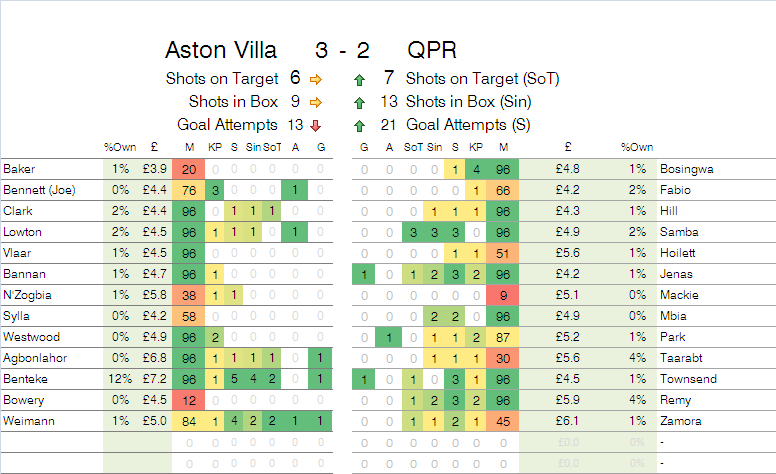This screenshot has height=474, width=776.
Task: Click red down arrow beside Villa Goal Attempts
Action: pos(316,125)
